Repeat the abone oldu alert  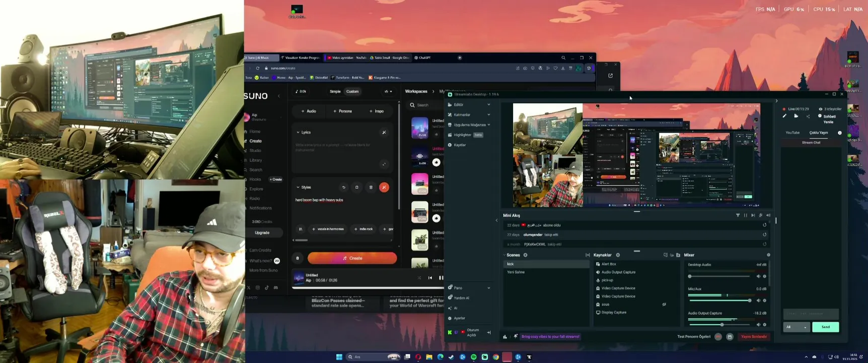point(764,225)
